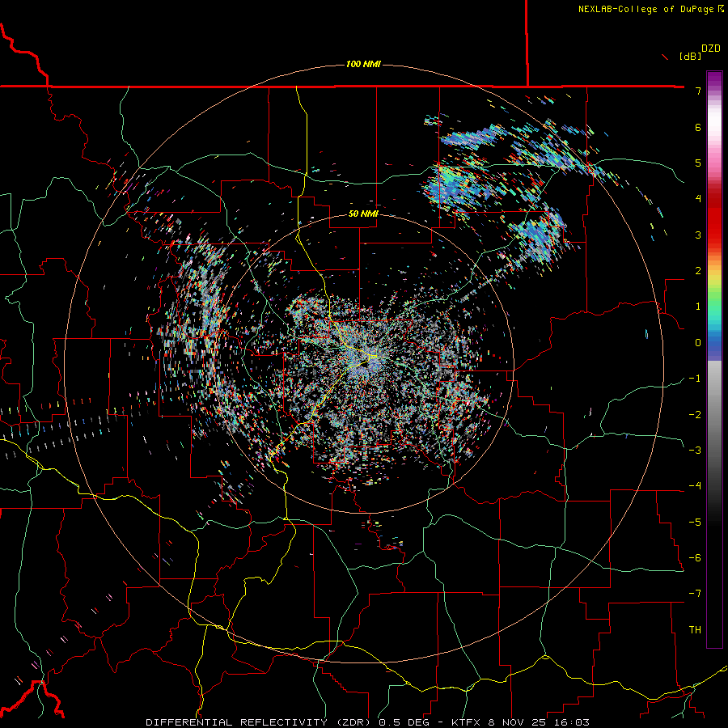Click the -6 value on the scale
728x728 pixels.
point(695,557)
